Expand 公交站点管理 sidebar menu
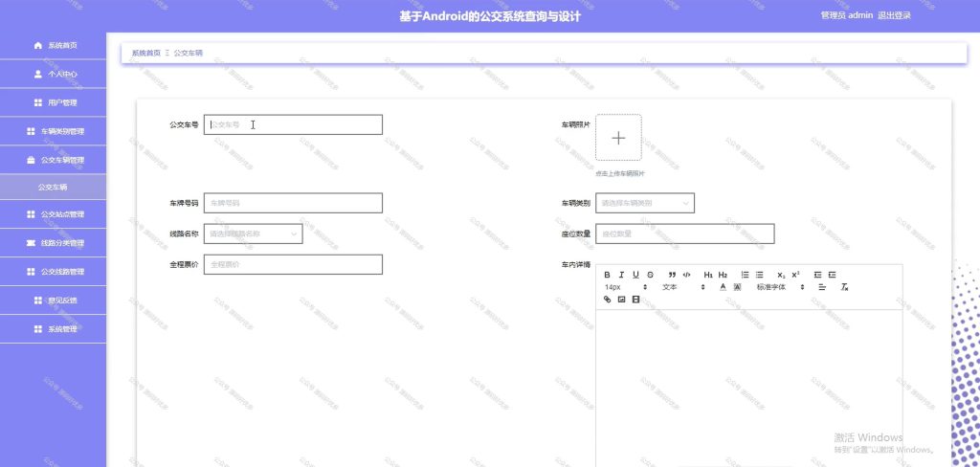 click(x=54, y=214)
